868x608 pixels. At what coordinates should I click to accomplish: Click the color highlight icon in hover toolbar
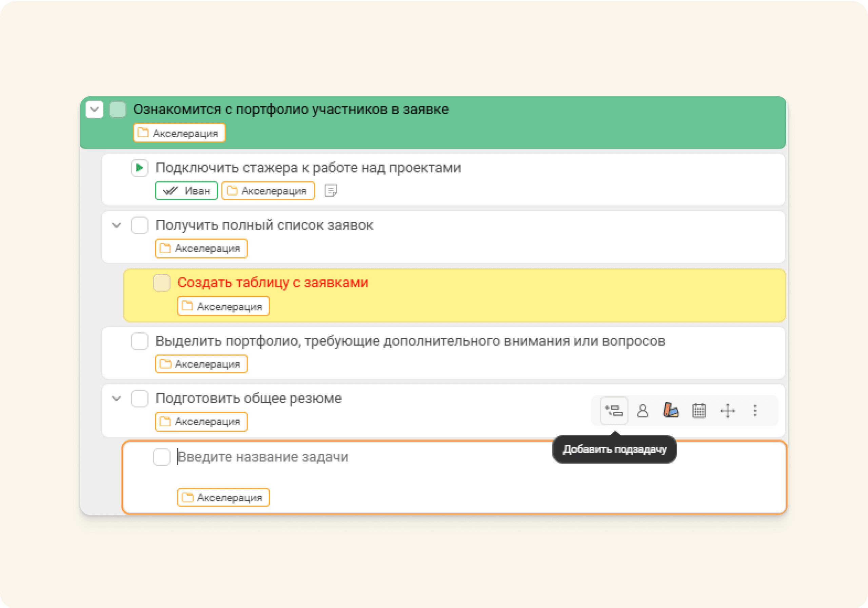(671, 411)
